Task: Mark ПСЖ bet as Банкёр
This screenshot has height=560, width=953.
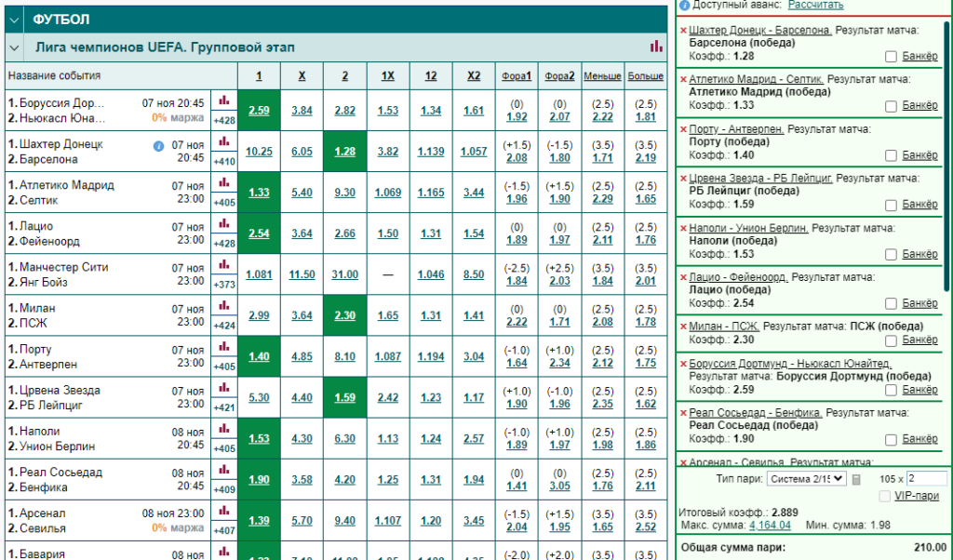Action: point(891,340)
